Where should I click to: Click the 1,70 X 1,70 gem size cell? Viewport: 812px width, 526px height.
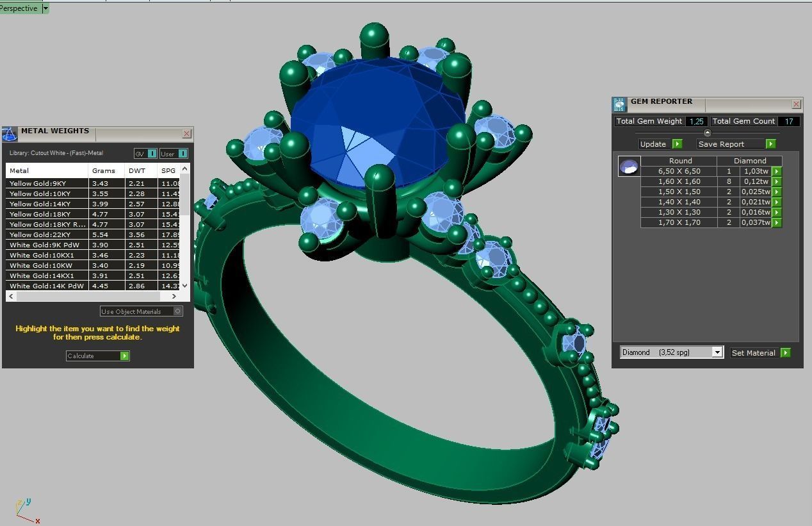point(679,222)
